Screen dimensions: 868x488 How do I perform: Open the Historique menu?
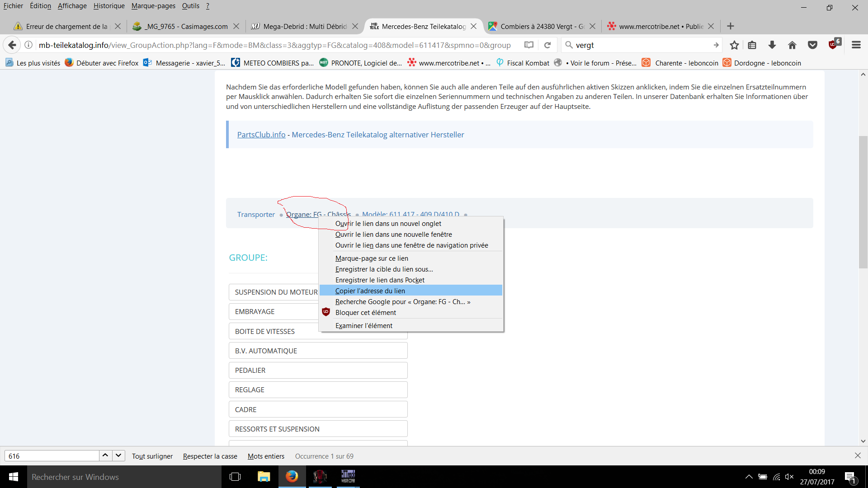(x=109, y=6)
